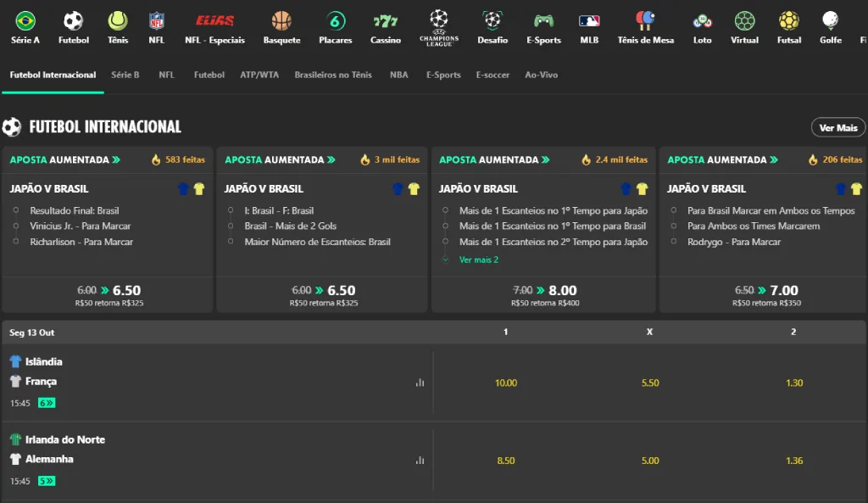Click the Ver Mais button
Image resolution: width=868 pixels, height=503 pixels.
tap(837, 127)
